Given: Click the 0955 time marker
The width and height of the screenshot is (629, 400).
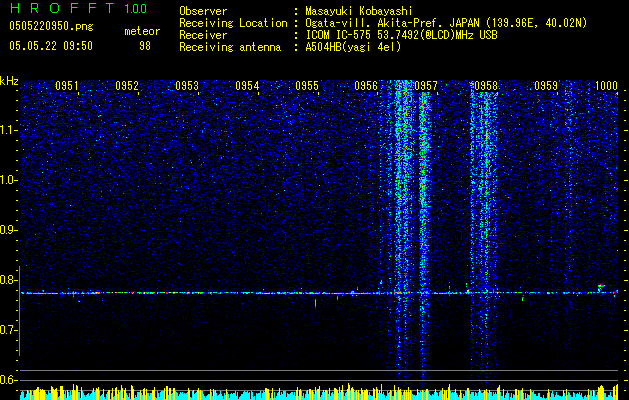Looking at the screenshot, I should pos(307,86).
